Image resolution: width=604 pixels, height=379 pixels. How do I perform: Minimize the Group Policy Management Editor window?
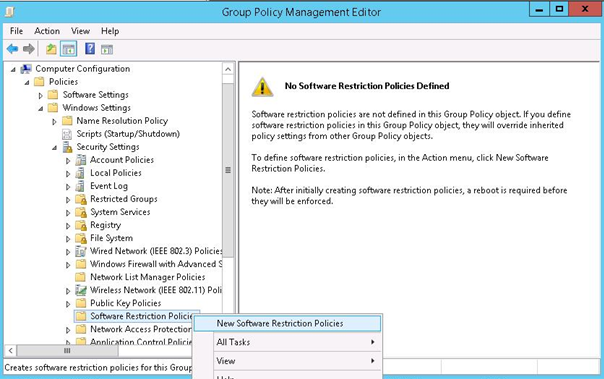539,9
